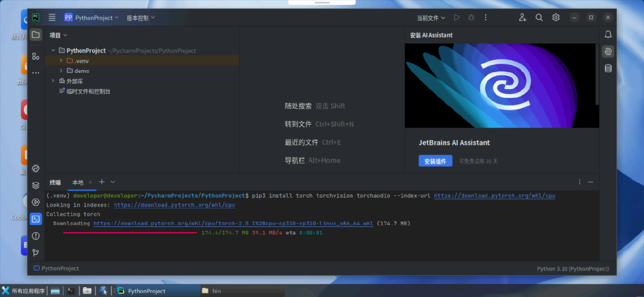Open the 项目 view dropdown

coord(58,35)
